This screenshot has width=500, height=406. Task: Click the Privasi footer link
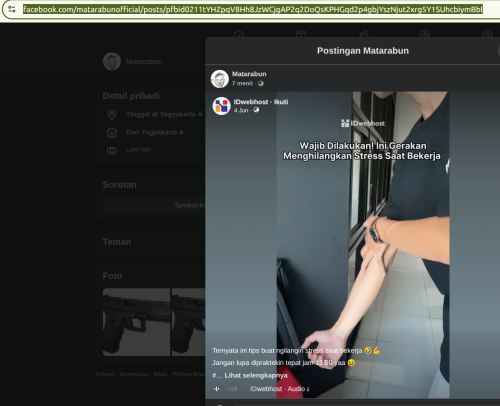pos(105,374)
